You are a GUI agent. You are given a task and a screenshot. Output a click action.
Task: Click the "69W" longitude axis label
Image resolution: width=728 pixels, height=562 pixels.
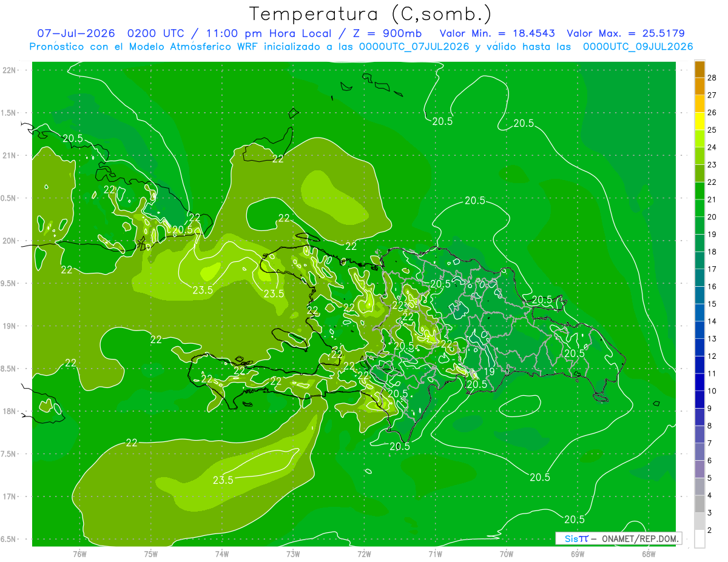pyautogui.click(x=577, y=554)
